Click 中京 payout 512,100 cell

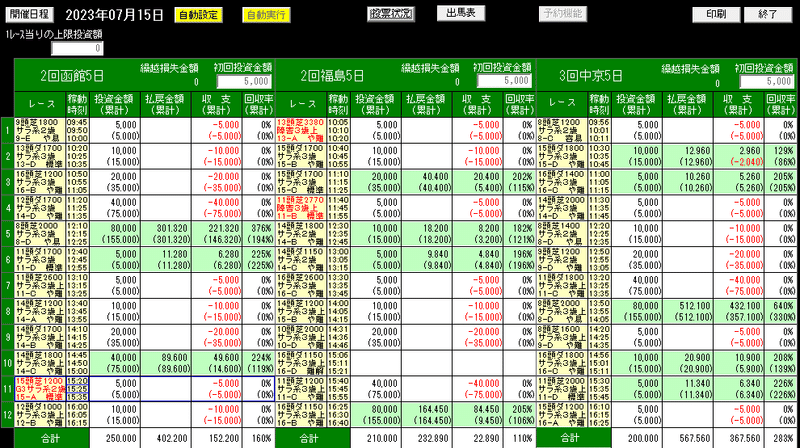[x=688, y=311]
